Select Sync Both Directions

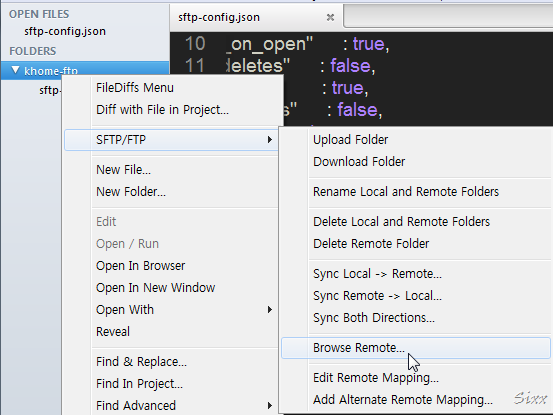374,318
